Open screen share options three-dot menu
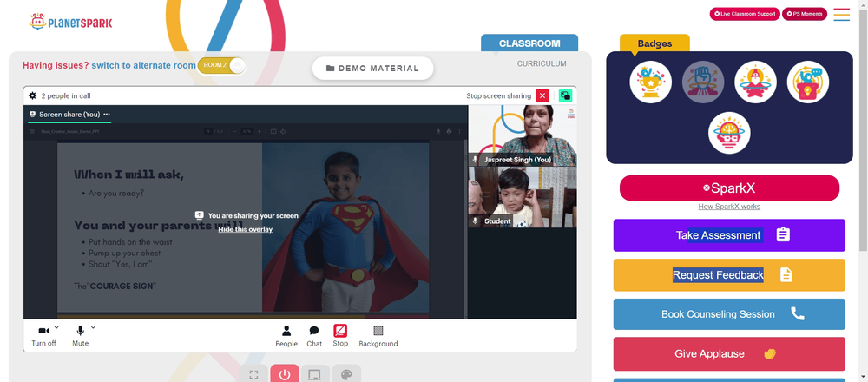The image size is (868, 382). pos(106,114)
